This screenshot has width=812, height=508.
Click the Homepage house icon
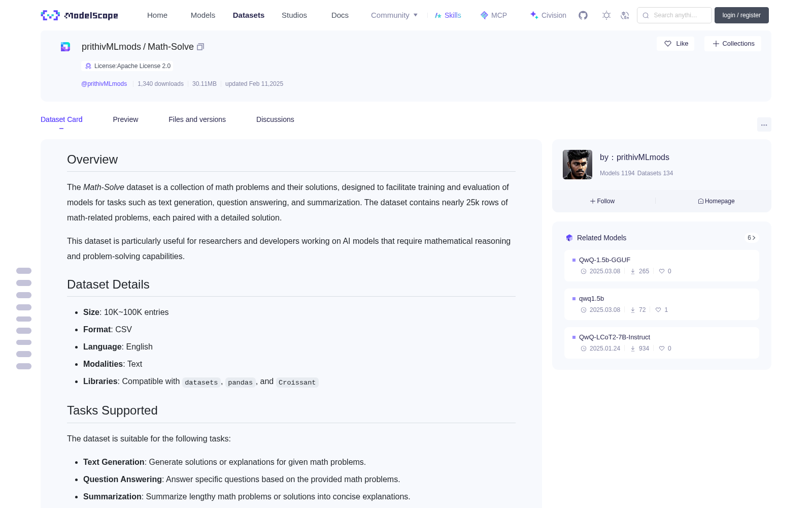tap(701, 201)
